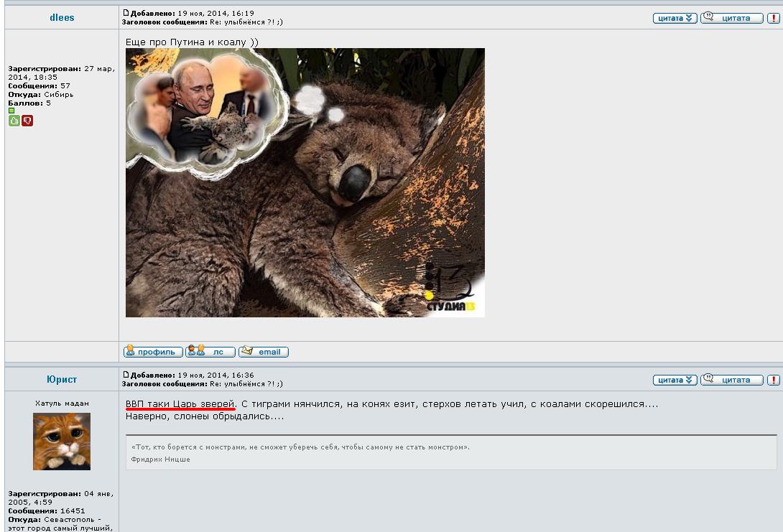Viewport: 783px width, 532px height.
Task: Click the post icon beside Юрист's Добавлено date
Action: click(126, 375)
